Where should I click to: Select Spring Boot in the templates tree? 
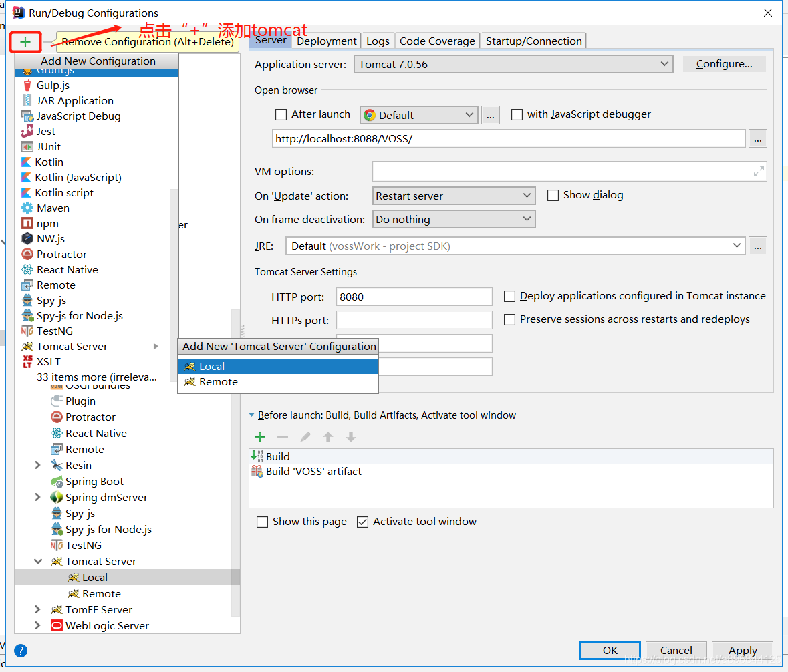(x=94, y=481)
